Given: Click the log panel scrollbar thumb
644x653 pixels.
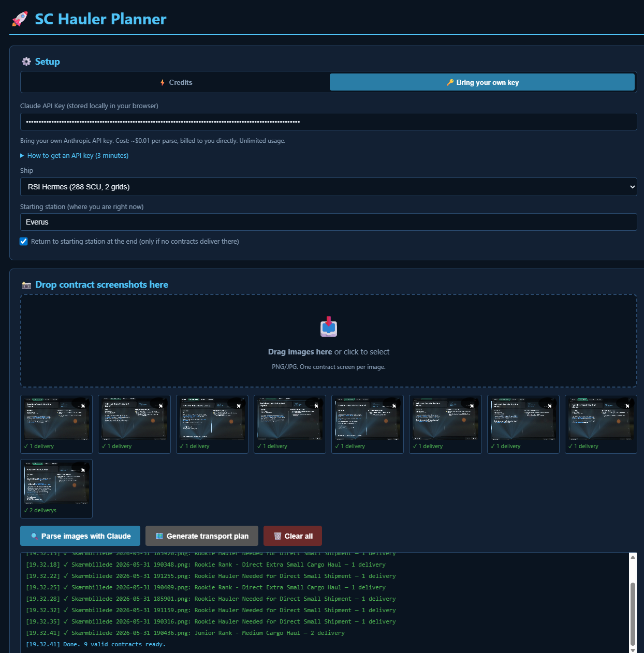Looking at the screenshot, I should point(633,614).
